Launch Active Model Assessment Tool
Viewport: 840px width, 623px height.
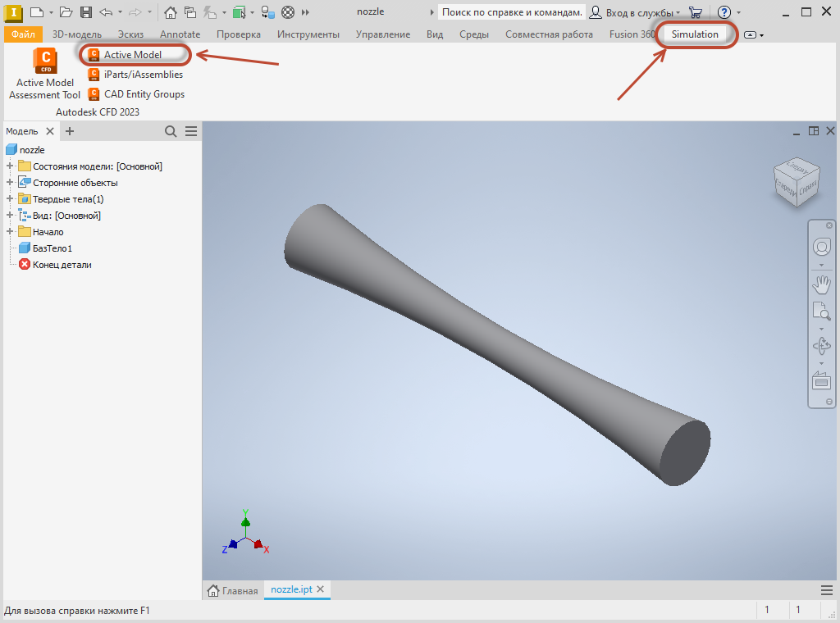pos(45,73)
